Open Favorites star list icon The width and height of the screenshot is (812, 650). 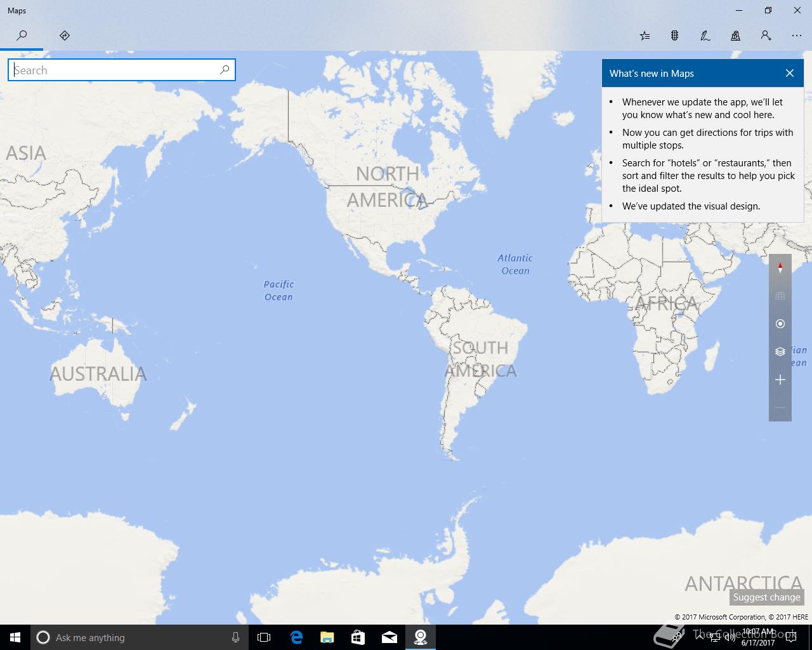click(645, 36)
